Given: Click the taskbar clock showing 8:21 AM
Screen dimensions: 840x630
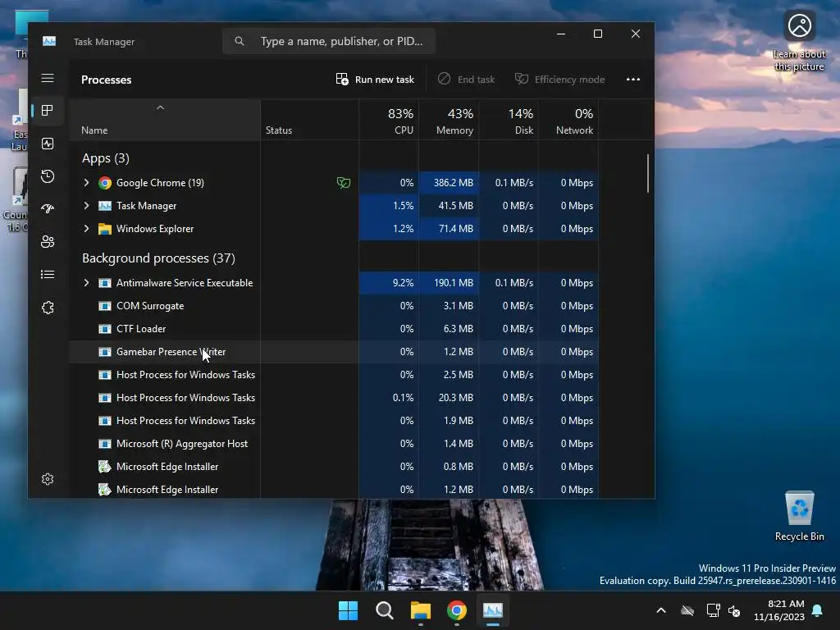Looking at the screenshot, I should click(779, 610).
